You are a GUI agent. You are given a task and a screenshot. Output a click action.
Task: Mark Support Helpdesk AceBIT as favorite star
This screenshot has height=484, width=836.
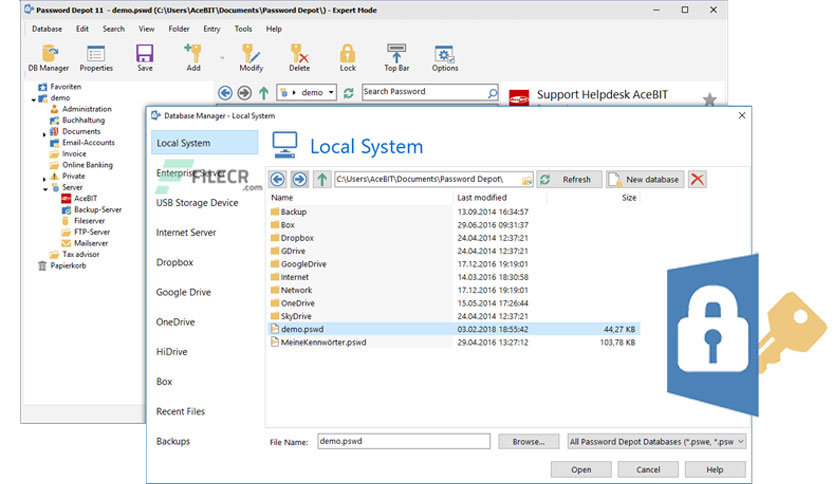pos(709,100)
